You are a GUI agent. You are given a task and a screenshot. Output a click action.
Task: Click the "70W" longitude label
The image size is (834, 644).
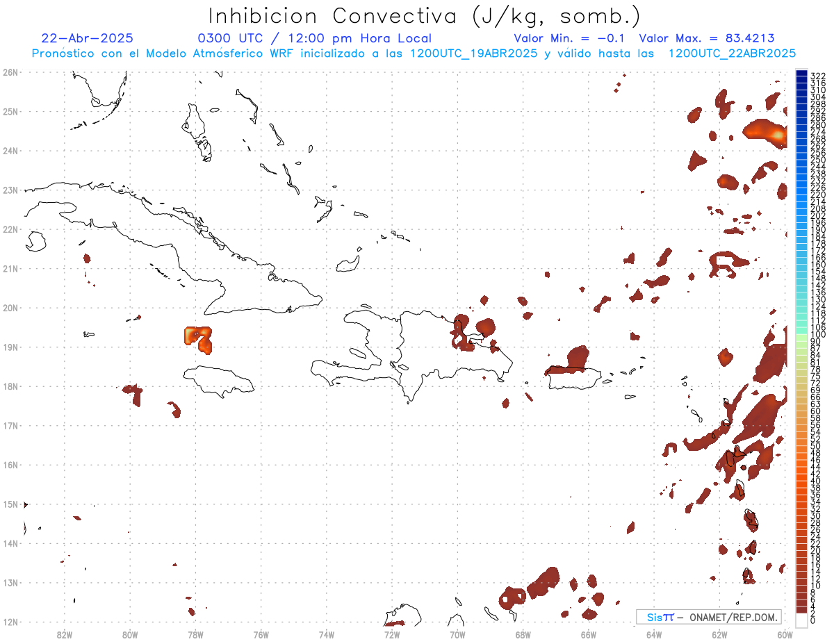click(457, 634)
